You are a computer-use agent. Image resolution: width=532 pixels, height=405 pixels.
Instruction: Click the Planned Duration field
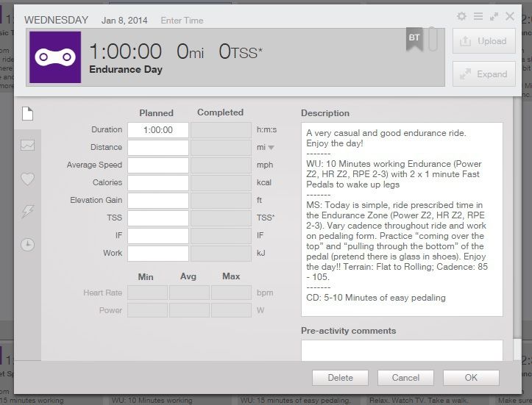point(158,130)
